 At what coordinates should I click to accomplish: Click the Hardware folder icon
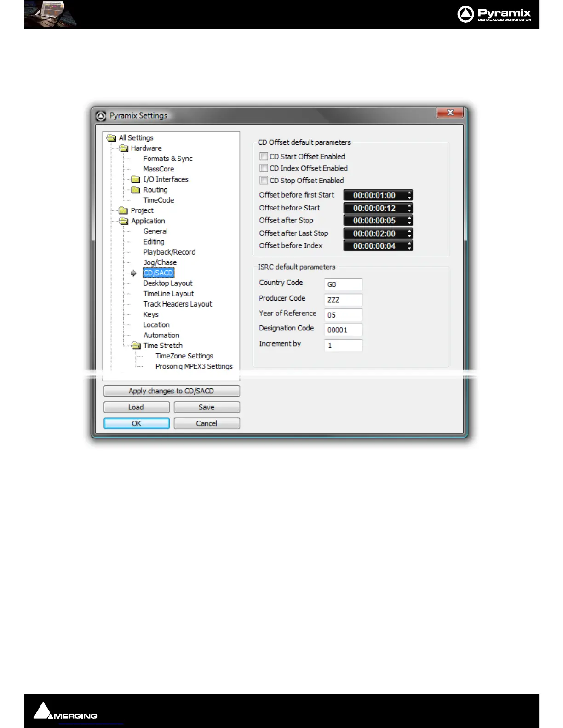pyautogui.click(x=123, y=148)
